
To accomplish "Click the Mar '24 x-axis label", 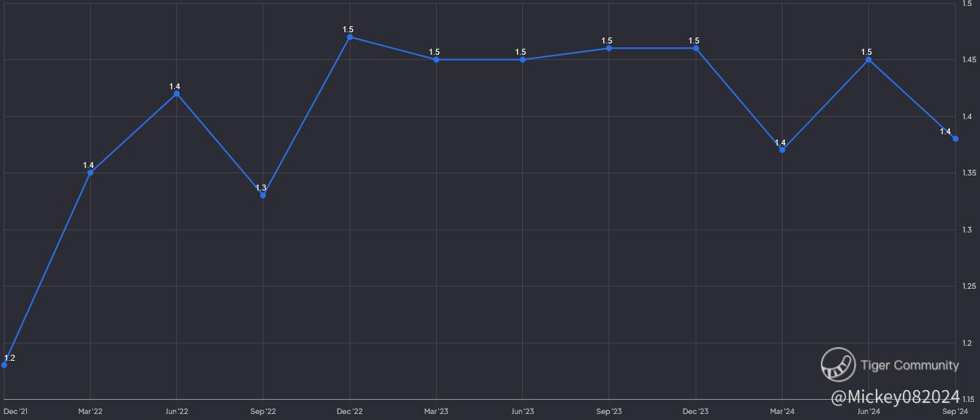I will (782, 411).
